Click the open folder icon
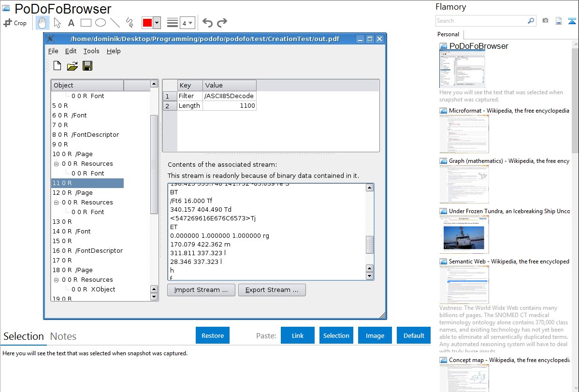The image size is (579, 392). 72,66
